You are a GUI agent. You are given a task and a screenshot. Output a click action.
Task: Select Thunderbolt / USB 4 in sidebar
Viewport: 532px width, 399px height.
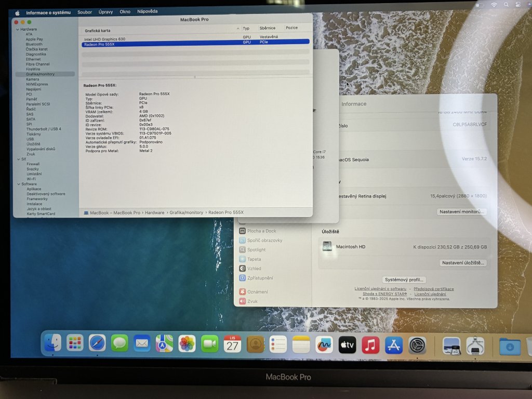pos(44,129)
